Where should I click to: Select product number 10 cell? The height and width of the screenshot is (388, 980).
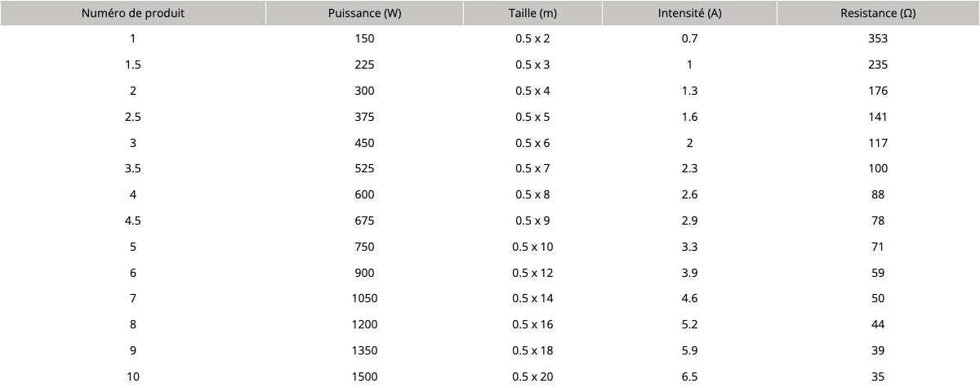[x=133, y=377]
